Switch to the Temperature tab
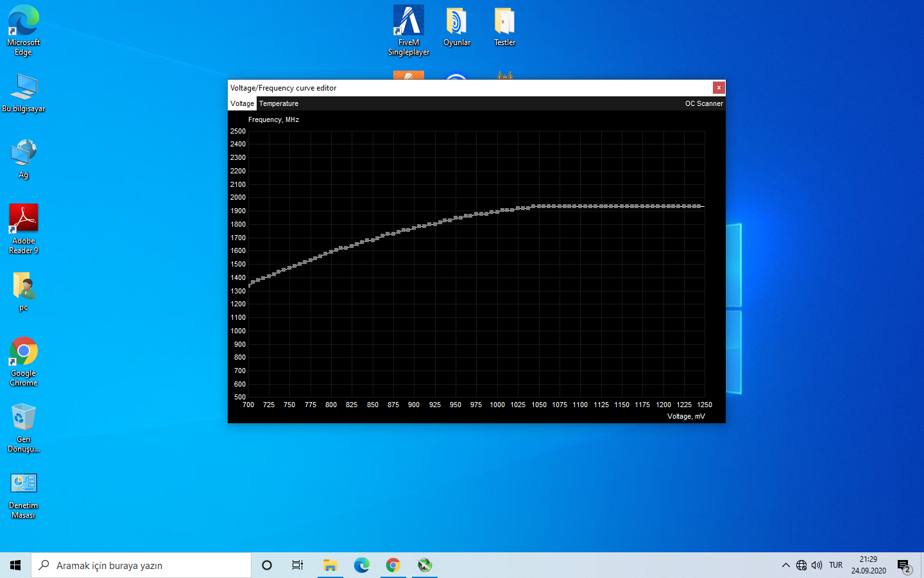 click(278, 103)
